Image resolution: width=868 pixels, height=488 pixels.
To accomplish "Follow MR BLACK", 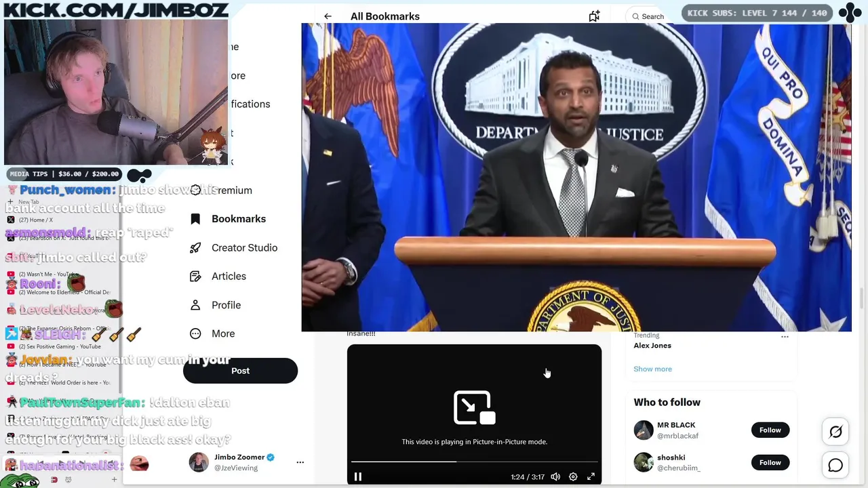I will click(770, 430).
